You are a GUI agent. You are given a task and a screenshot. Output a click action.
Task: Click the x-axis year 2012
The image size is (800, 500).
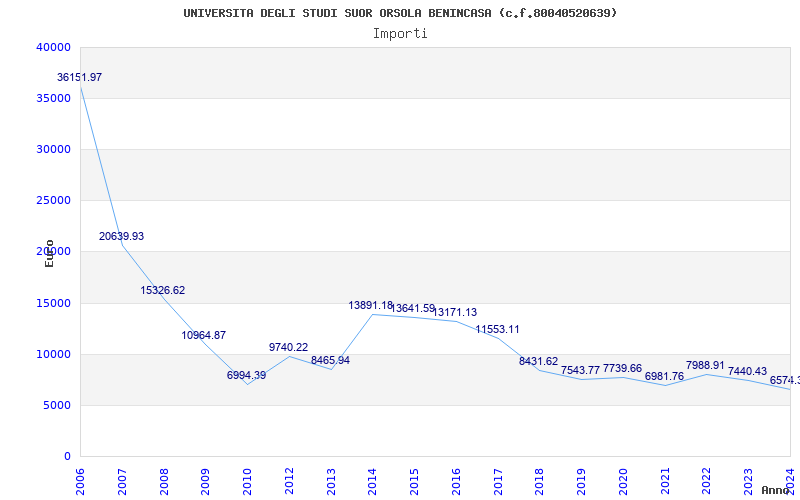289,482
